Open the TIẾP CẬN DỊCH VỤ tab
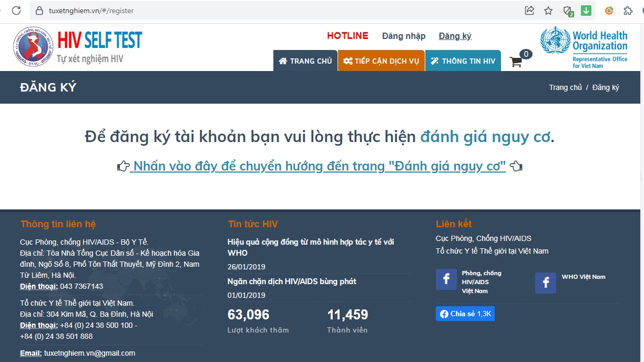The height and width of the screenshot is (362, 644). point(381,61)
